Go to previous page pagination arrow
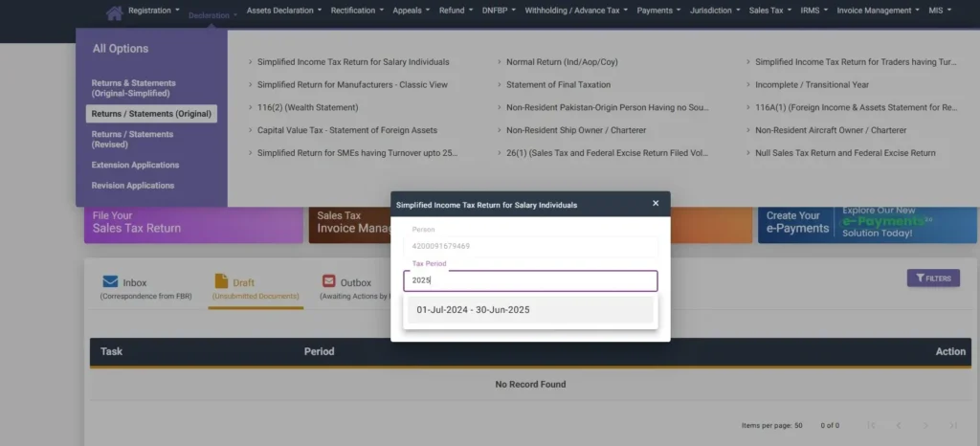Image resolution: width=980 pixels, height=446 pixels. [898, 425]
